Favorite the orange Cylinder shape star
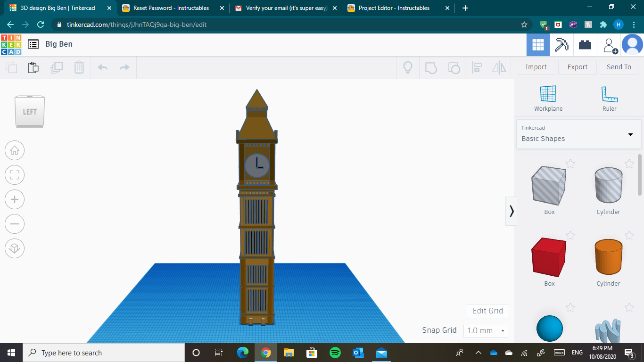This screenshot has height=362, width=644. point(629,235)
